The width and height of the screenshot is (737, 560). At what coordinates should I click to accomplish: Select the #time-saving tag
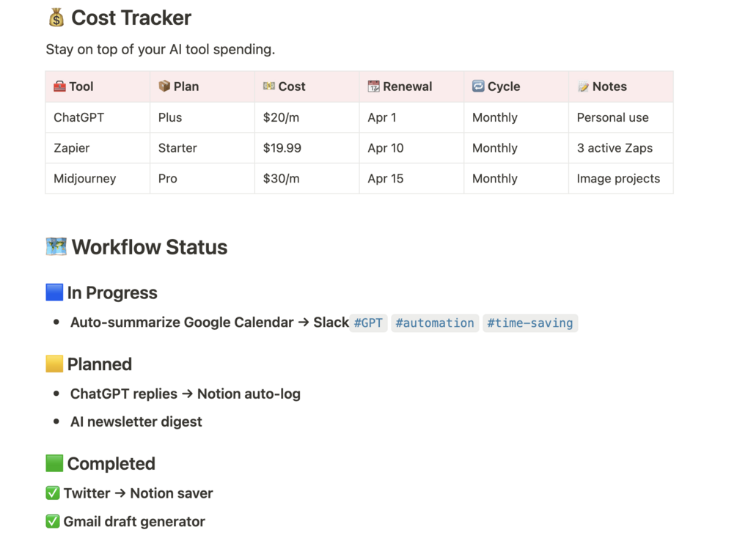click(530, 323)
